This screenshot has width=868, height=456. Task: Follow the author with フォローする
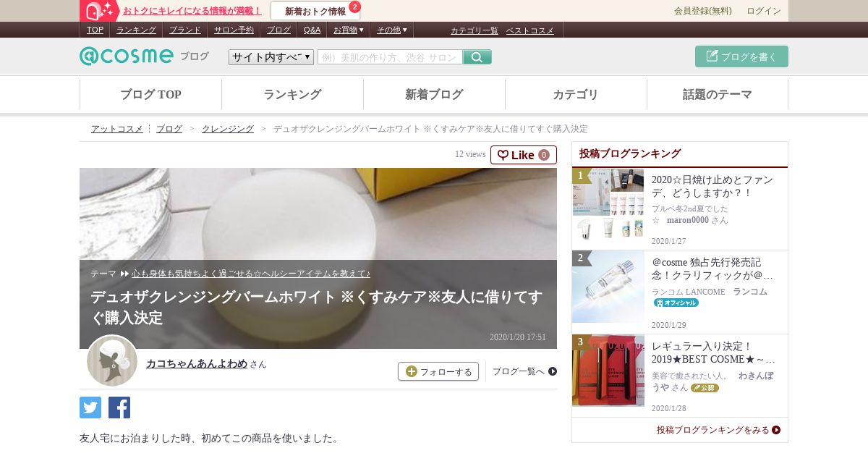[x=438, y=371]
